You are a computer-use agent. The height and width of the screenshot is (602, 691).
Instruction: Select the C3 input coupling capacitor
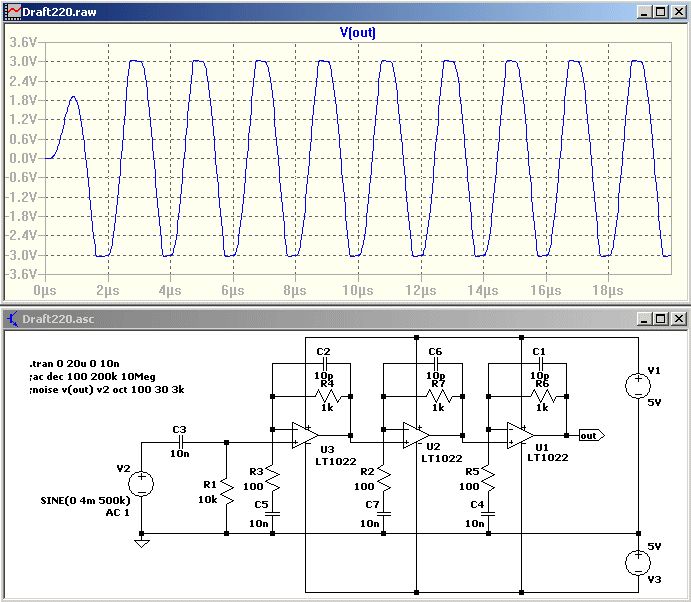[180, 441]
